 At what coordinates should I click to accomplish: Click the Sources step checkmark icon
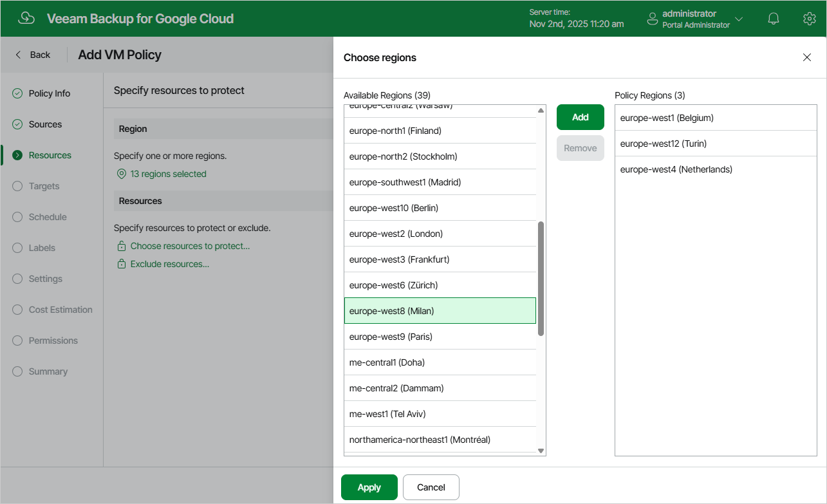tap(17, 124)
